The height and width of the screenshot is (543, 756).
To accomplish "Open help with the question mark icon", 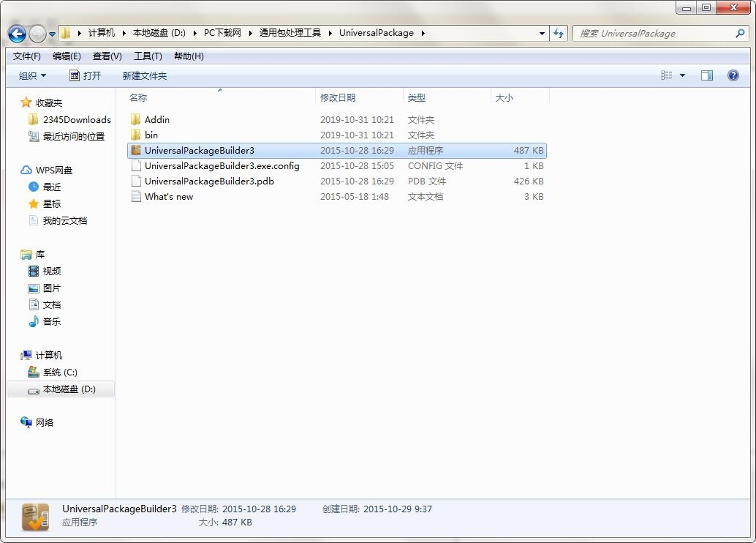I will tap(733, 75).
